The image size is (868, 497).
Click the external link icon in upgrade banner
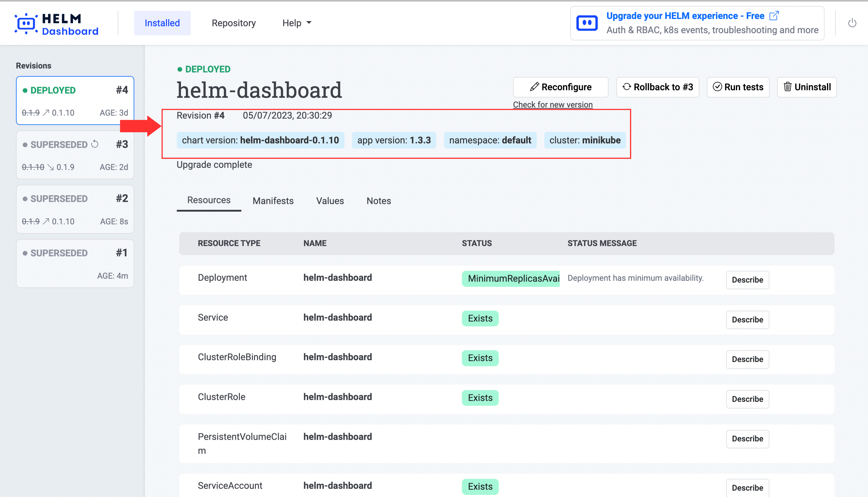click(x=774, y=16)
